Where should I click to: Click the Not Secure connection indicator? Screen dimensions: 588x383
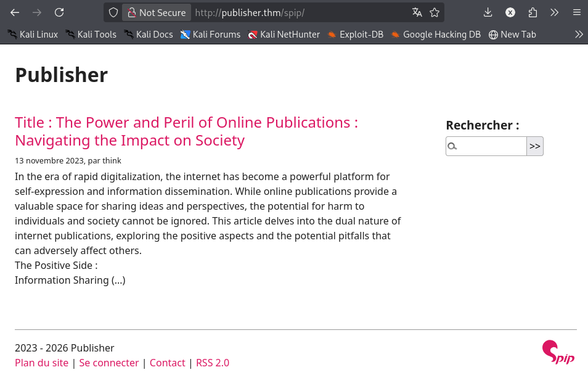[157, 13]
